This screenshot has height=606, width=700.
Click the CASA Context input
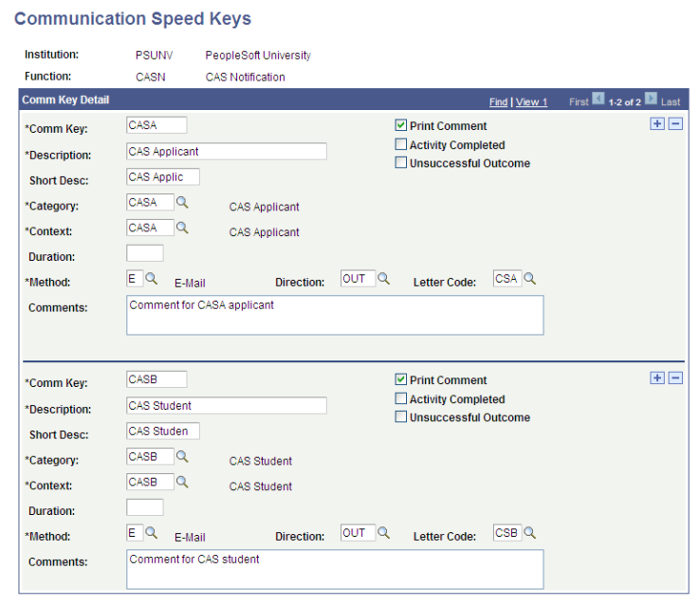point(150,228)
